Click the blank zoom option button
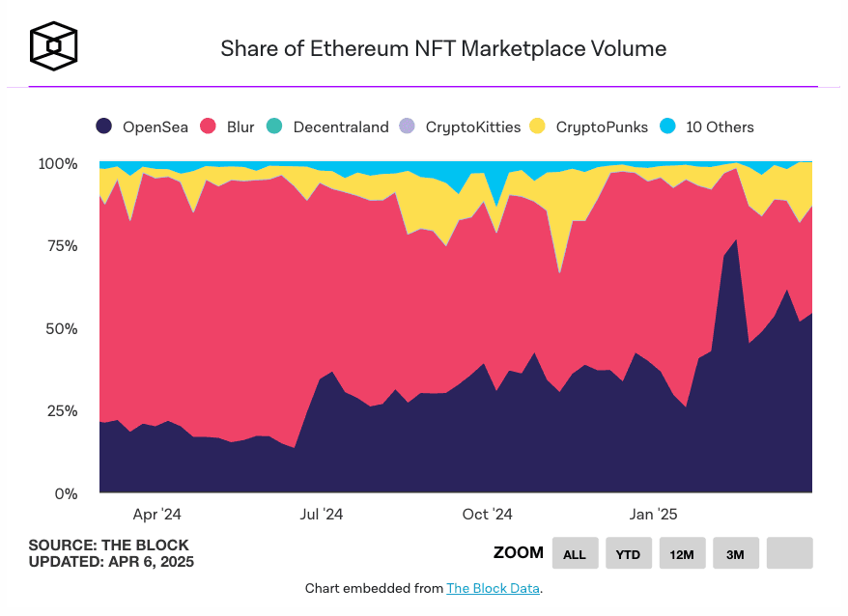This screenshot has height=616, width=848. (x=788, y=553)
